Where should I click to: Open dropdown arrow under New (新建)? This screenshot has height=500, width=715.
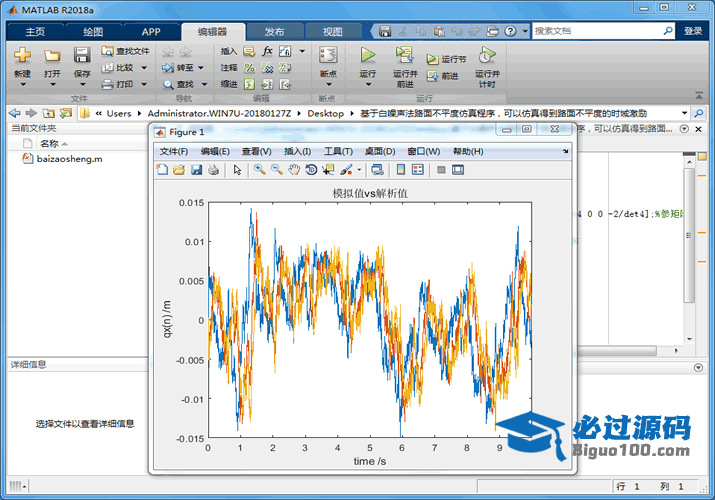tap(22, 85)
